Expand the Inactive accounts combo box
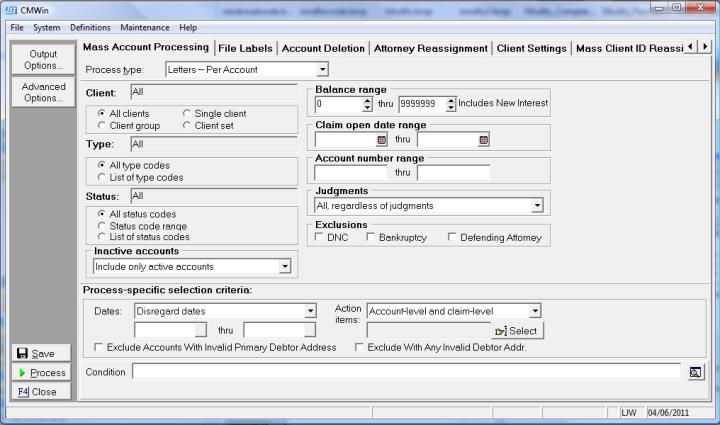Screen dimensions: 720x425 [x=285, y=266]
